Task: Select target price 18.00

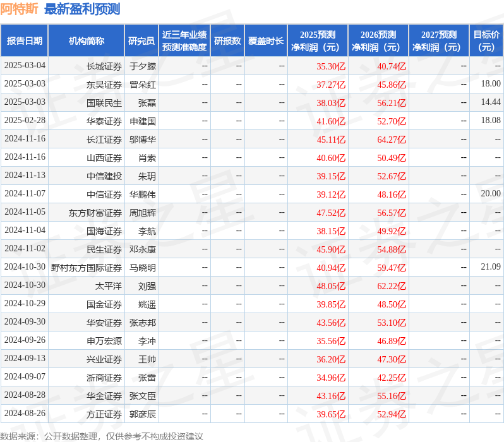Action: click(491, 83)
